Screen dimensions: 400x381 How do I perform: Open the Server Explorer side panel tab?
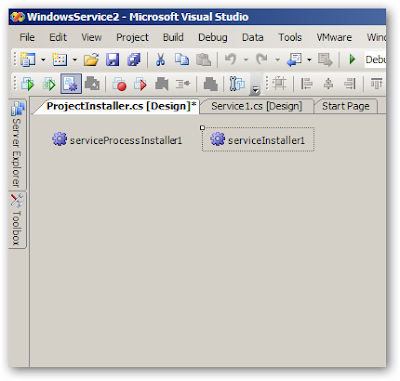[x=17, y=145]
